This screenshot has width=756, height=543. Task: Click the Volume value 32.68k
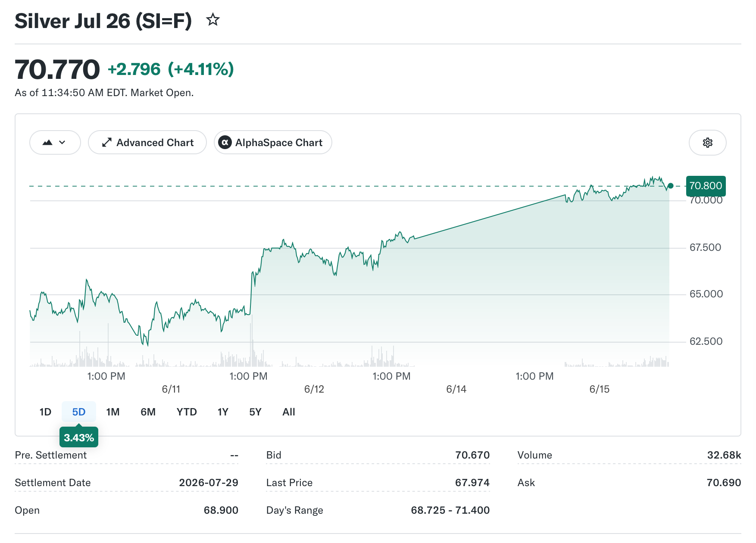click(x=724, y=455)
